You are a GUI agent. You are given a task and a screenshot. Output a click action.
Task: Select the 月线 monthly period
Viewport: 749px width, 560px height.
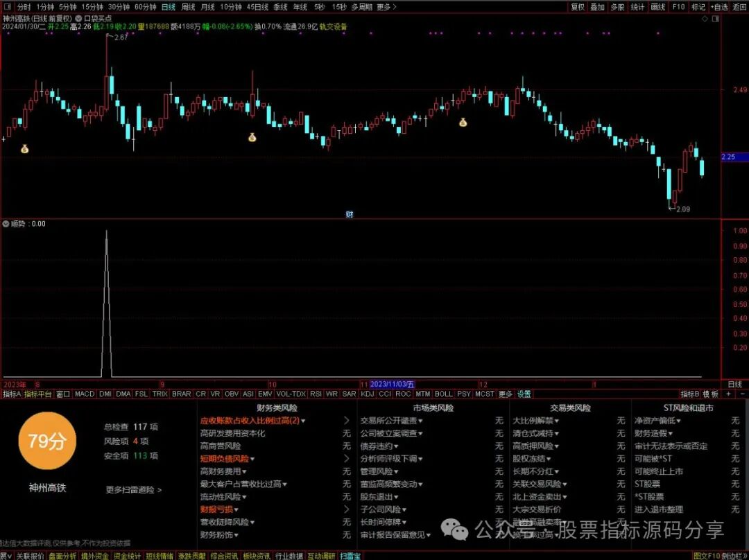point(207,7)
